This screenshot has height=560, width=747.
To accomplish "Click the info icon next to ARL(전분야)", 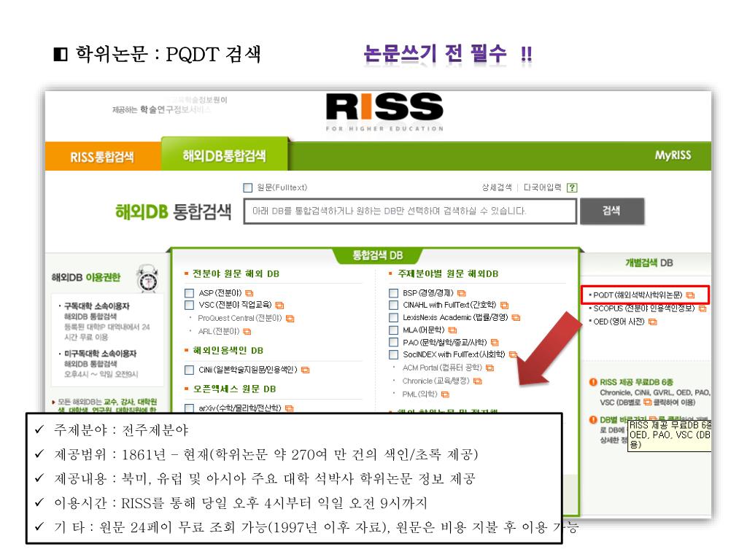I will (247, 332).
